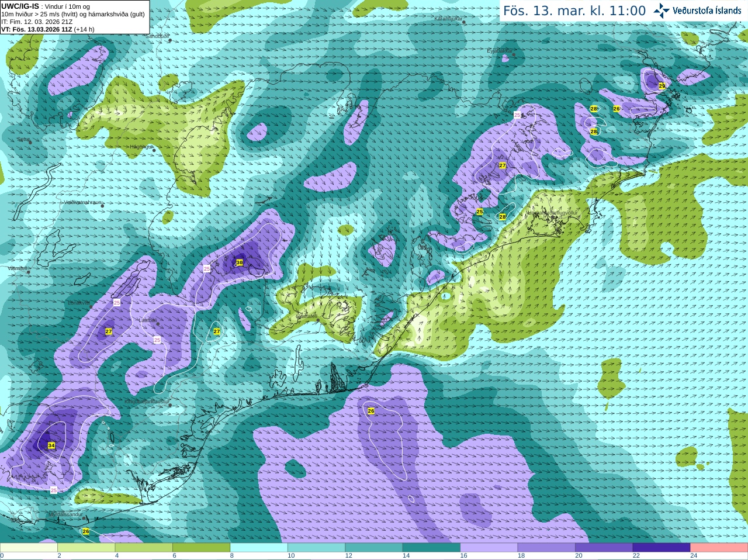This screenshot has width=748, height=560.
Task: Pick the 10–12 m/s legend swatch
Action: 316,548
